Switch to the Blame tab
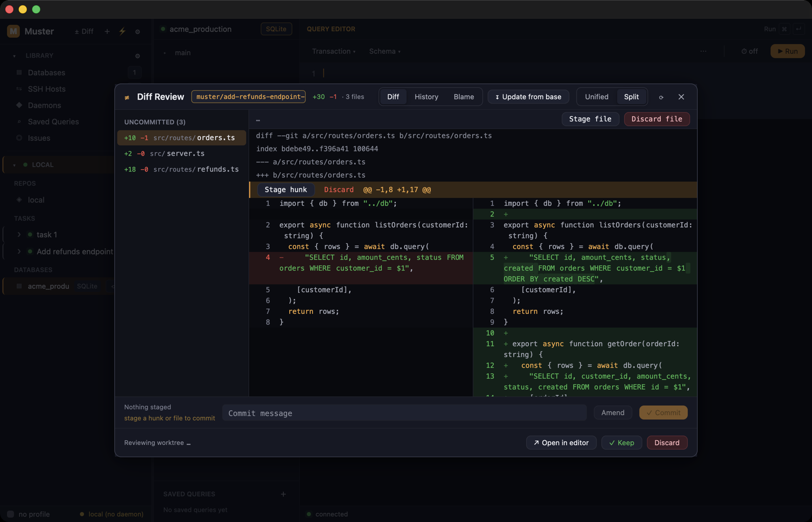 point(464,96)
